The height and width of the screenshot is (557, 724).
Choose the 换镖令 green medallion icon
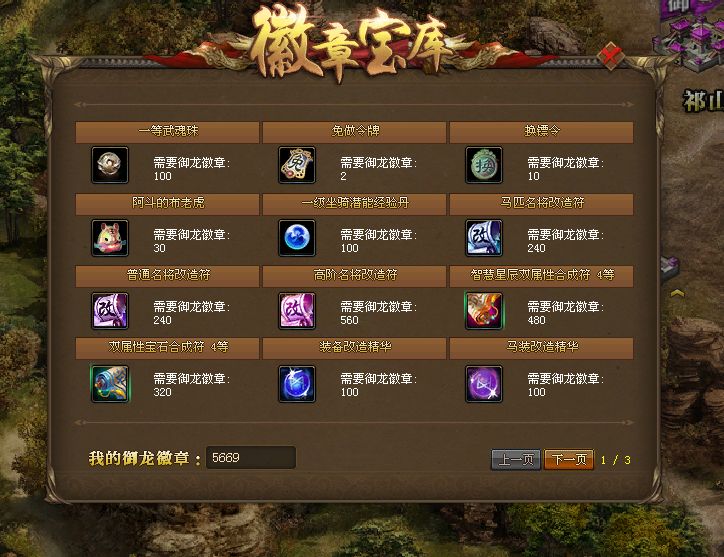[x=484, y=165]
